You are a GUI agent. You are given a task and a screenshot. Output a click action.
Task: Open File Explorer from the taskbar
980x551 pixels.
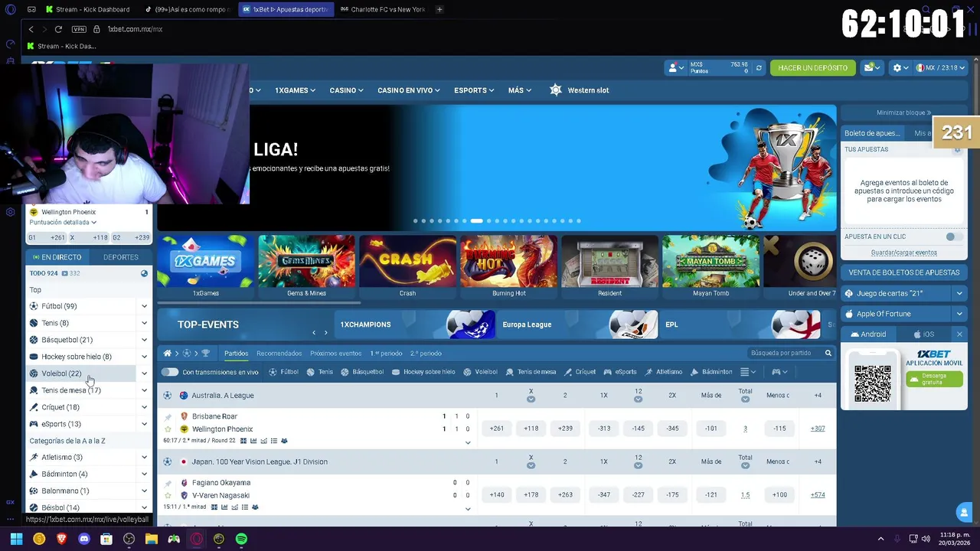point(152,539)
